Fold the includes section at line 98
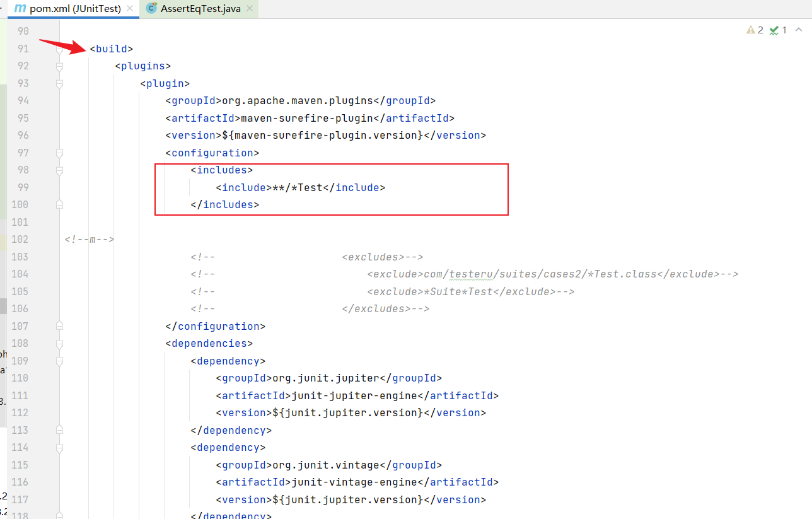This screenshot has width=812, height=519. pos(59,170)
